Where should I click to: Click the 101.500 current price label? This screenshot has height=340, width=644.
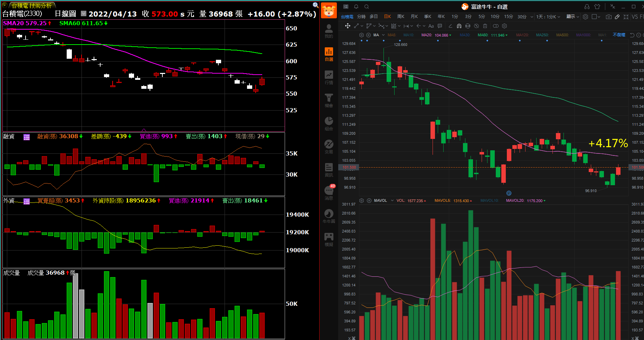(x=349, y=167)
